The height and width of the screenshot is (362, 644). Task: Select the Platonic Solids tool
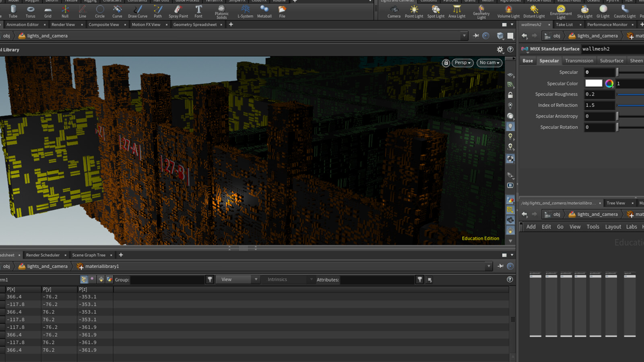[x=221, y=11]
